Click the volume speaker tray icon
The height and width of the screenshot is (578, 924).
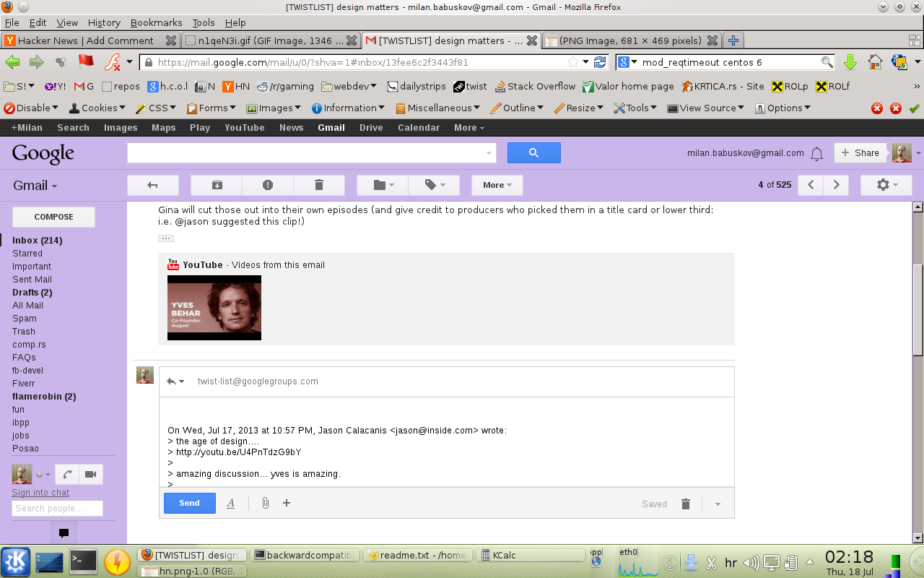751,561
